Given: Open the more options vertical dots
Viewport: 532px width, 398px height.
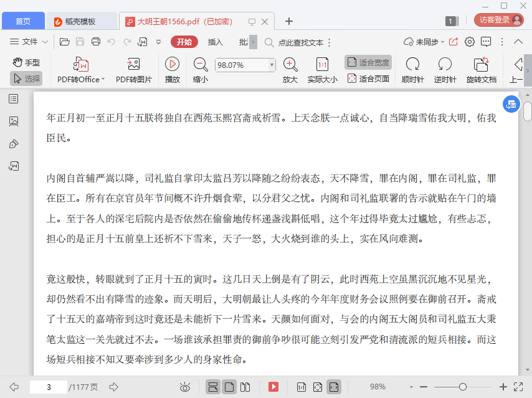Looking at the screenshot, I should (502, 42).
